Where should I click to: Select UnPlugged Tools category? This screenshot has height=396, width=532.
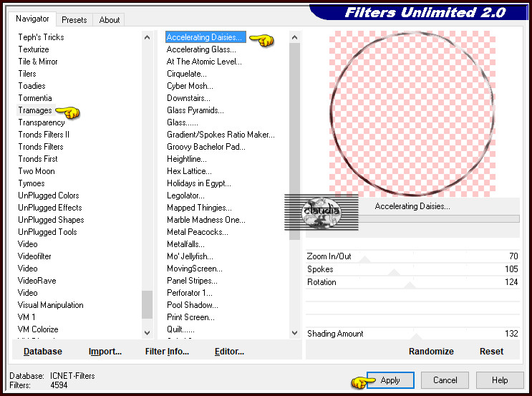coord(47,232)
